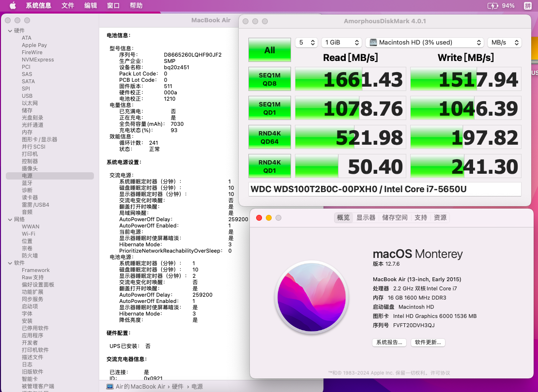This screenshot has width=538, height=392.
Task: Click the 全负荷容量 value 7030
Action: (177, 124)
